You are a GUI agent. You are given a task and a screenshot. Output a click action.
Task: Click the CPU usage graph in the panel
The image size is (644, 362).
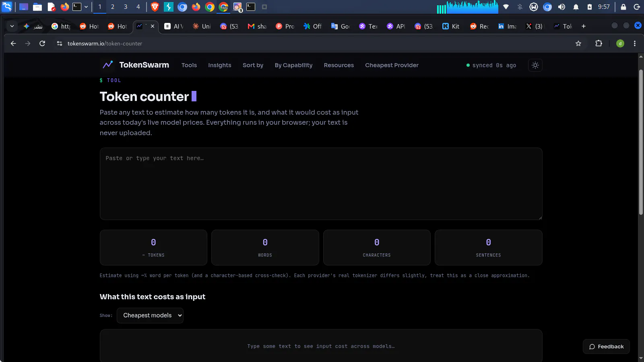coord(468,7)
